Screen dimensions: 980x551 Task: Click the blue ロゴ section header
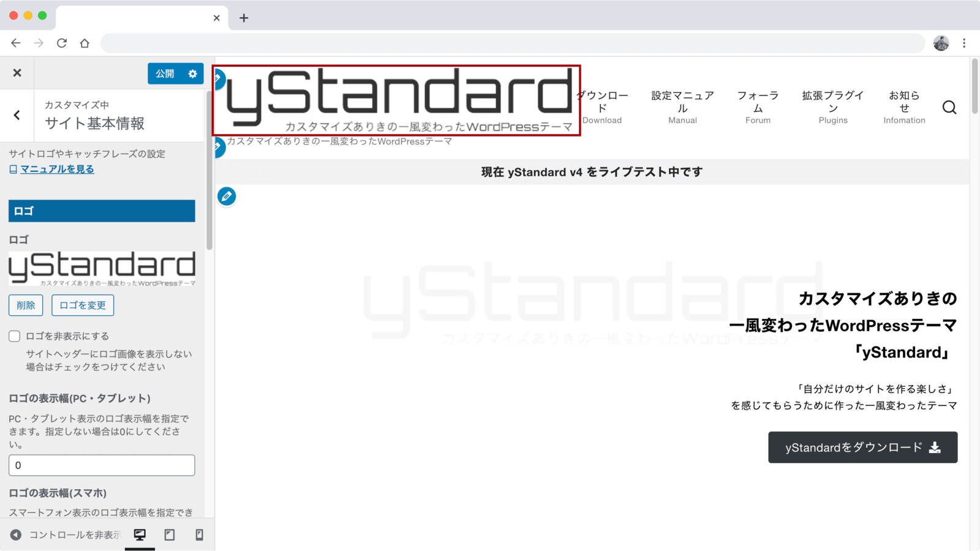(102, 211)
